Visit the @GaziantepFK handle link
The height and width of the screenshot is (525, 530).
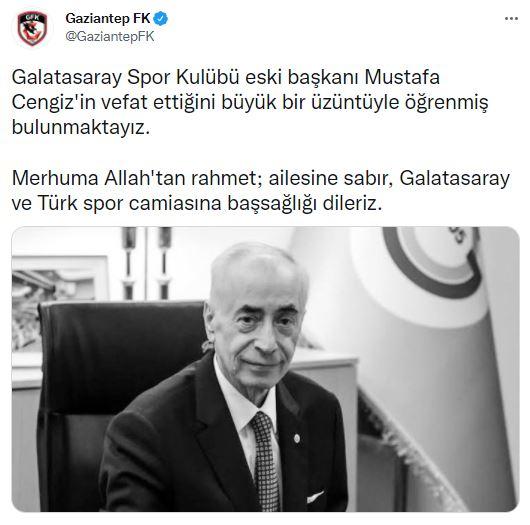point(110,37)
